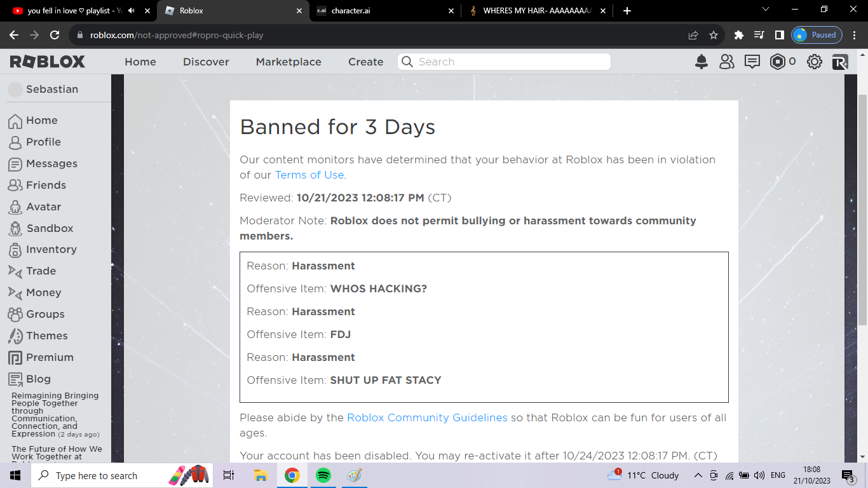Open the browser extensions puzzle icon
This screenshot has height=488, width=868.
point(738,35)
